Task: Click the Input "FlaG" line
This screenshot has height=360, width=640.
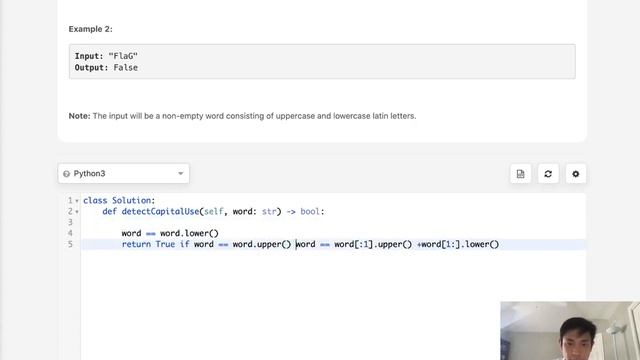Action: tap(106, 56)
